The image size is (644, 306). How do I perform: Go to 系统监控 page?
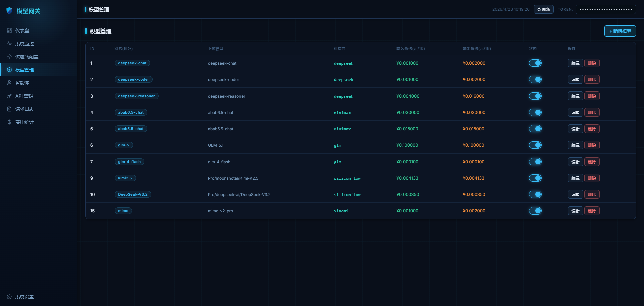(x=38, y=44)
